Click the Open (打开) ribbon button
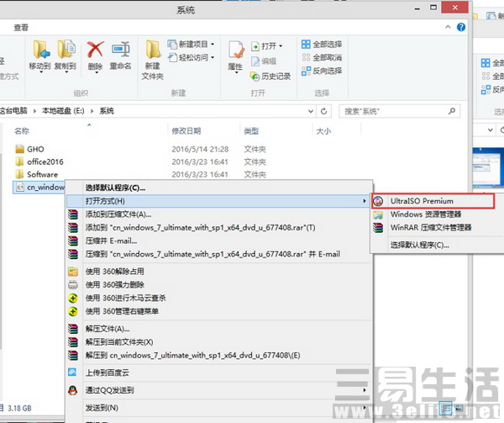Image resolution: width=504 pixels, height=423 pixels. 267,46
